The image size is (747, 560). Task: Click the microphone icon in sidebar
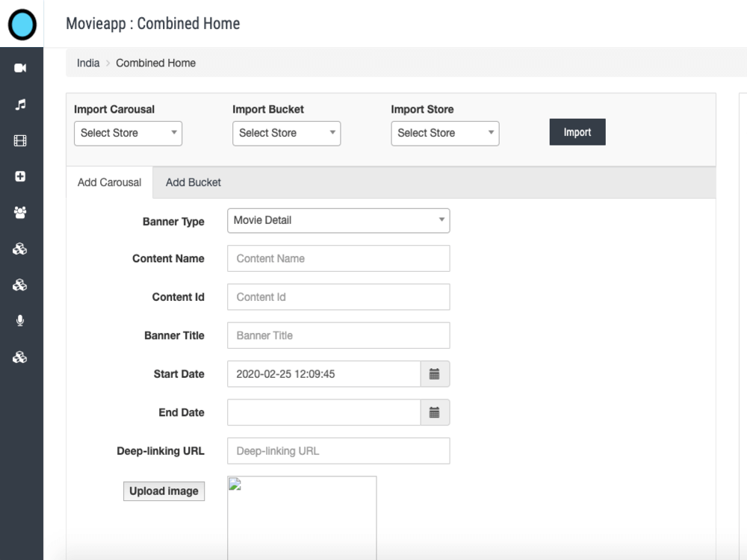click(x=20, y=320)
